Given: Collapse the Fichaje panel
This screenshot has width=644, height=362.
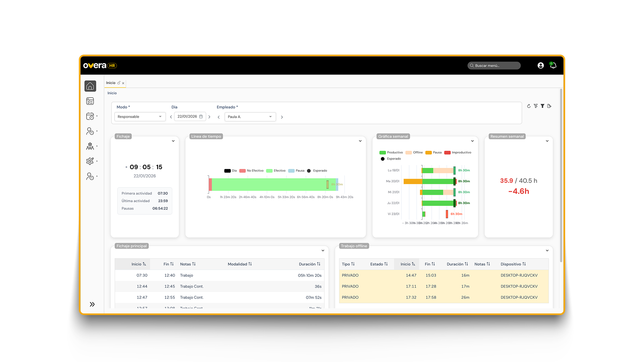Looking at the screenshot, I should tap(173, 141).
